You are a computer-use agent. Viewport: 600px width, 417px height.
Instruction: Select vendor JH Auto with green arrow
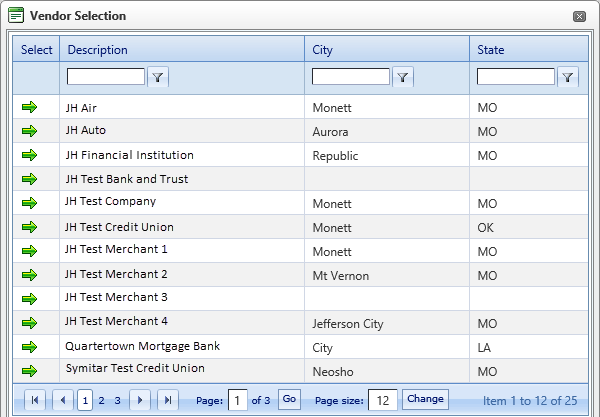coord(29,131)
